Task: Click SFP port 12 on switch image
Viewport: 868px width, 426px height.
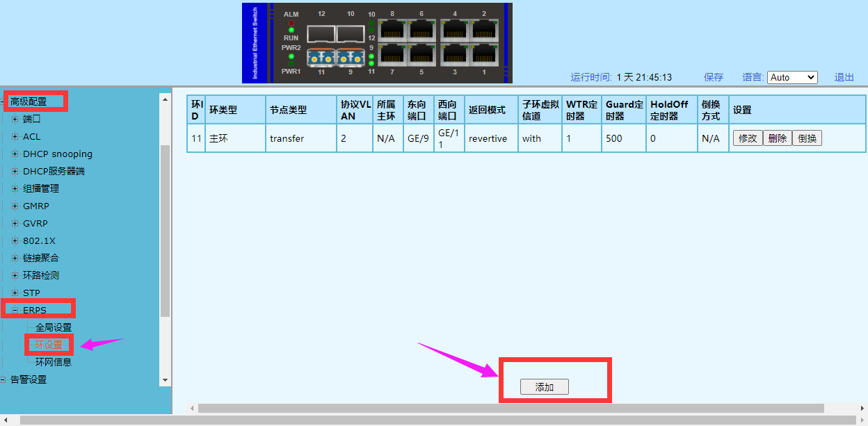Action: click(x=321, y=33)
